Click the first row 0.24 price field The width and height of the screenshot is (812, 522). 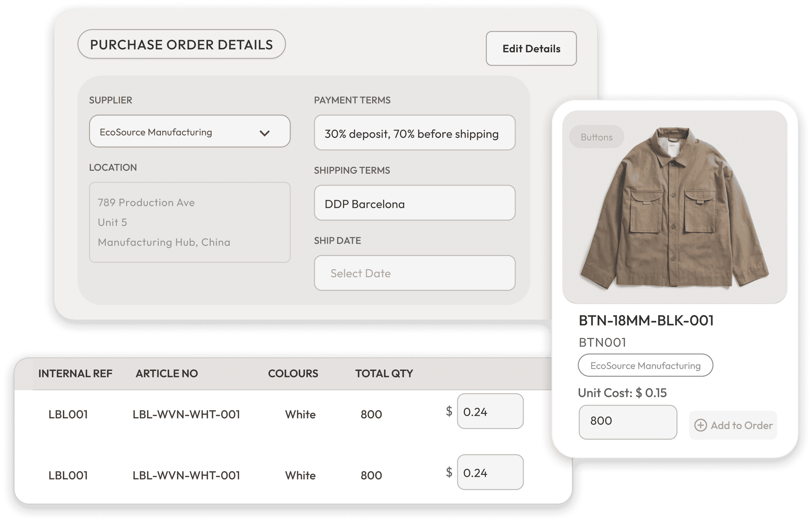(490, 411)
